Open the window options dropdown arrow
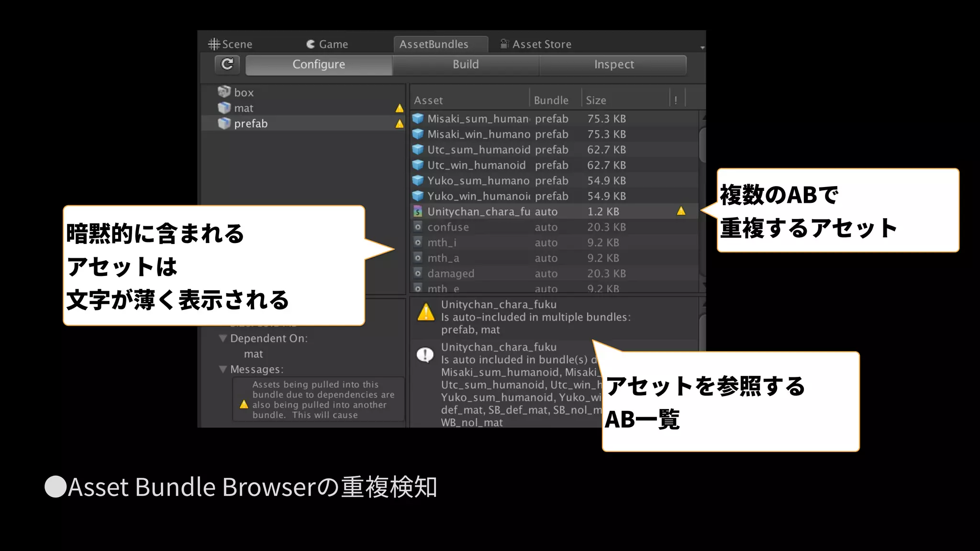This screenshot has width=980, height=551. (x=702, y=47)
